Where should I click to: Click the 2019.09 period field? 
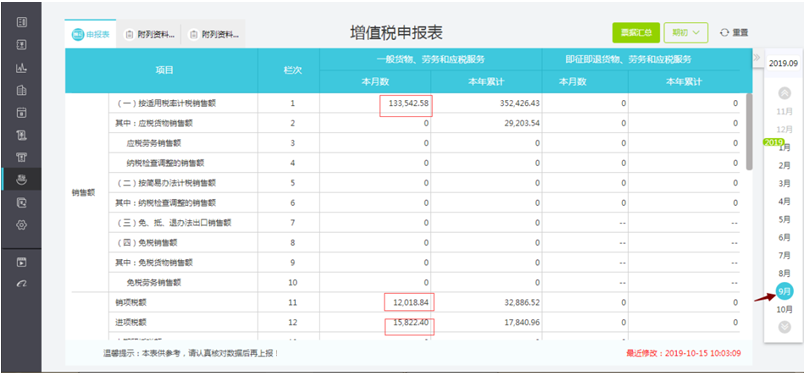[783, 63]
